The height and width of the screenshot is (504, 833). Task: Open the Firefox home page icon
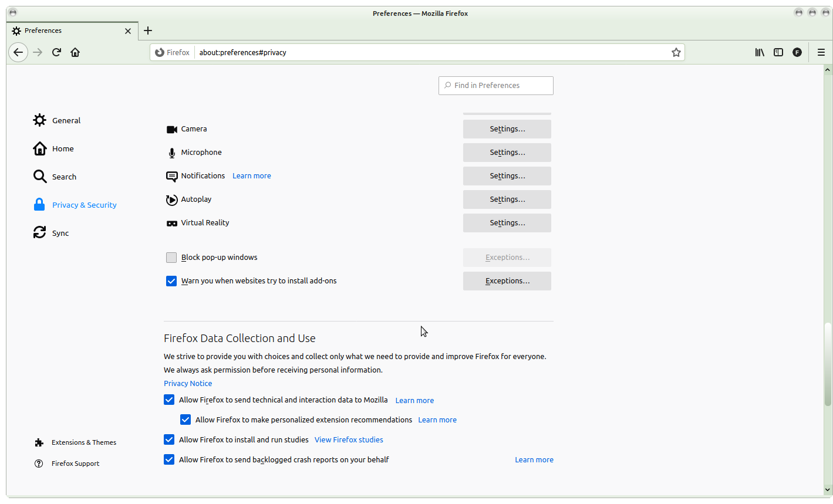pyautogui.click(x=75, y=52)
